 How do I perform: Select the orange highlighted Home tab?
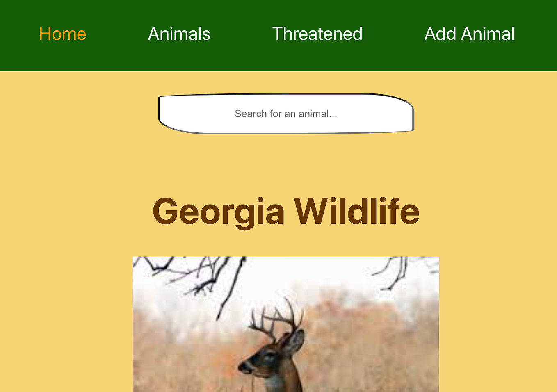coord(62,34)
